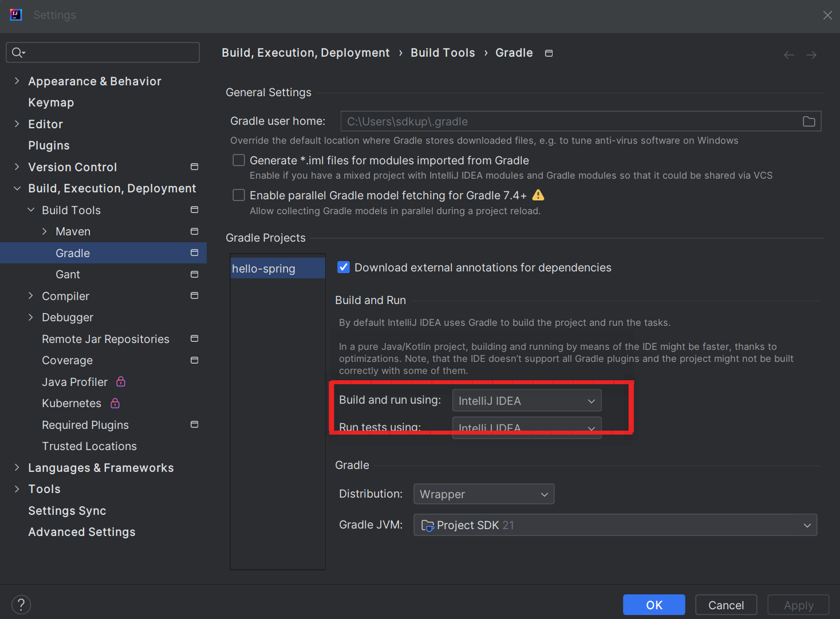Open Coverage settings page
The image size is (840, 619).
(67, 360)
